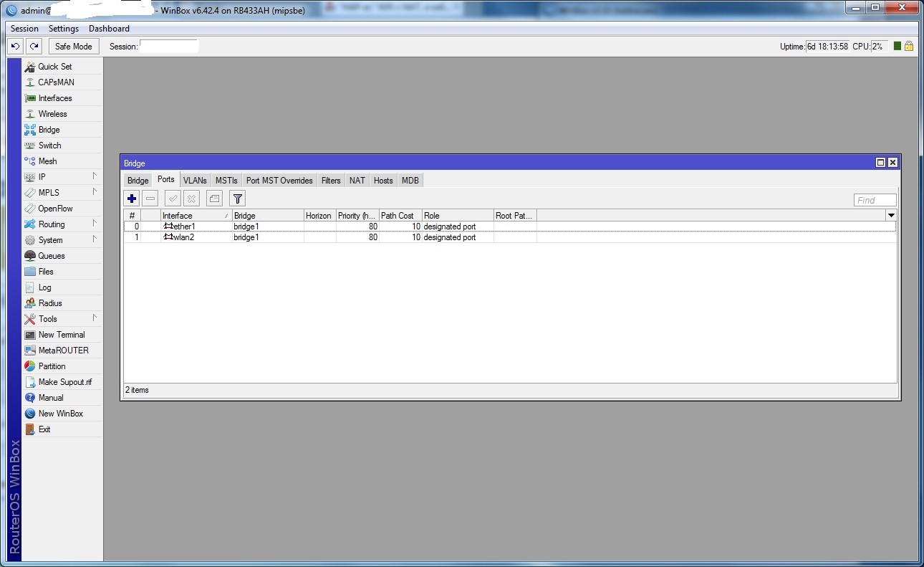Open the column selector dropdown arrow

891,215
